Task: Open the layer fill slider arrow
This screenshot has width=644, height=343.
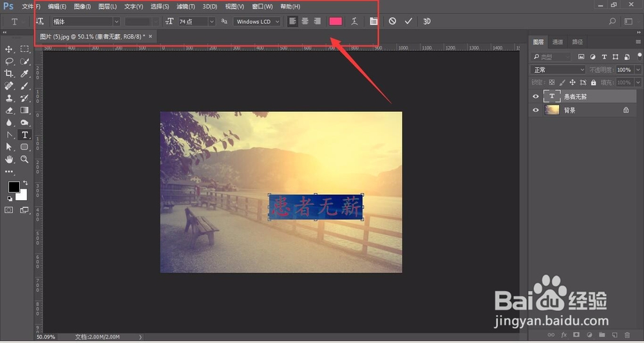Action: [x=638, y=82]
